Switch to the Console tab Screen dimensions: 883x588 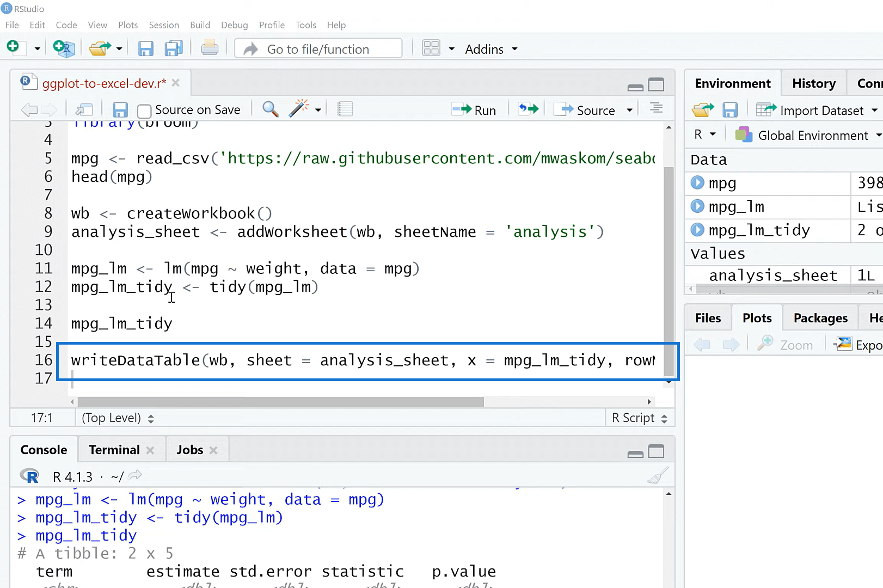(x=44, y=450)
